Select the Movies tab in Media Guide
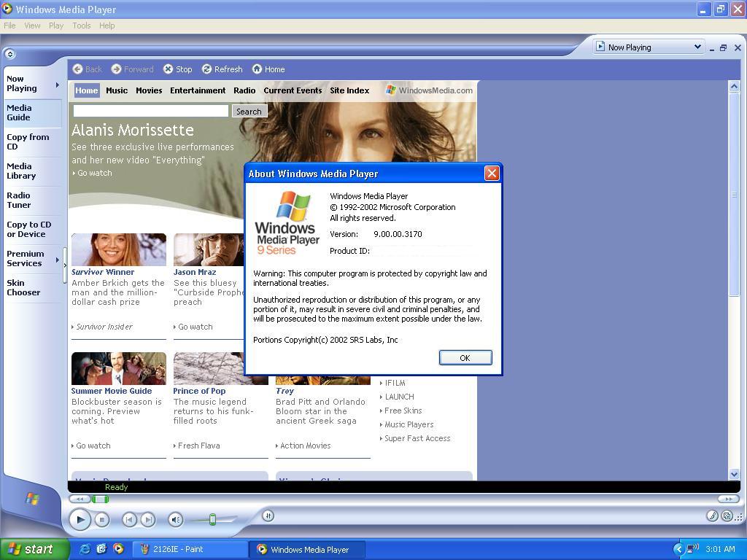This screenshot has height=560, width=747. coord(149,90)
